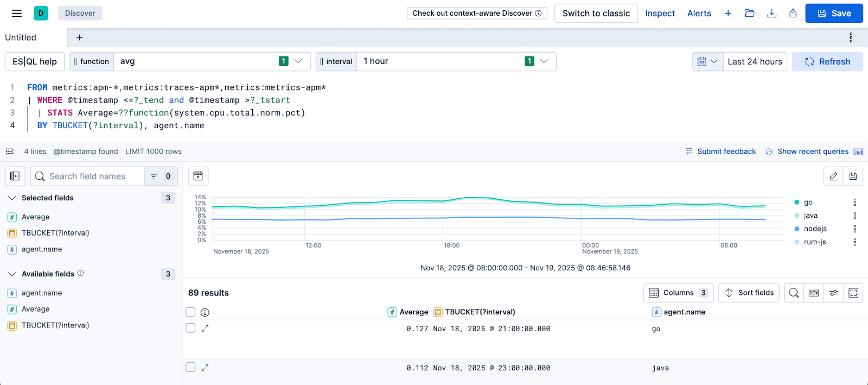Viewport: 868px width, 385px height.
Task: Collapse the Selected fields section
Action: coord(12,198)
